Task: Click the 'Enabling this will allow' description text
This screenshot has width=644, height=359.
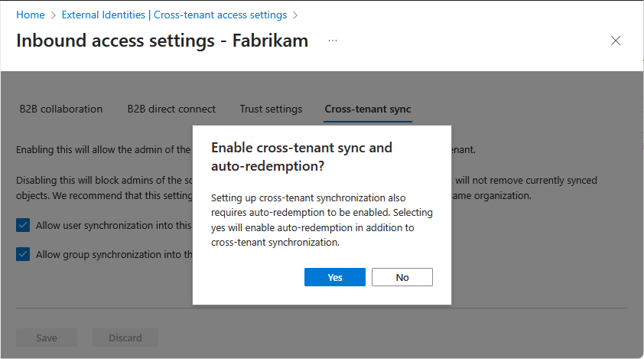Action: [x=103, y=150]
